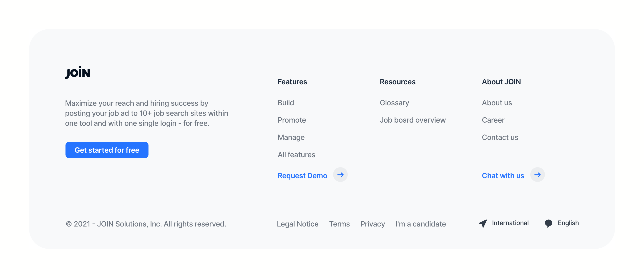The height and width of the screenshot is (278, 644).
Task: Open the Glossary page
Action: (x=394, y=103)
